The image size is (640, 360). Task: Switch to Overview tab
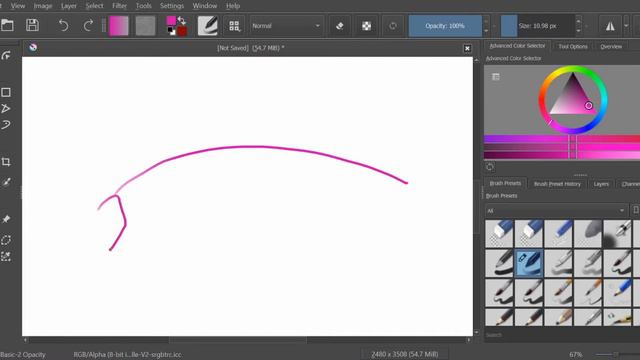[x=611, y=47]
